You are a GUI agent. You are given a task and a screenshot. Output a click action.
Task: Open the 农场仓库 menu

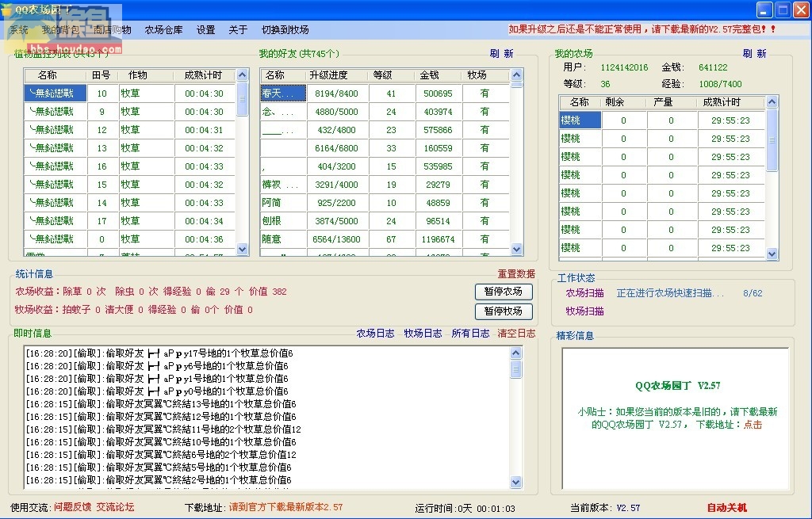pos(163,30)
